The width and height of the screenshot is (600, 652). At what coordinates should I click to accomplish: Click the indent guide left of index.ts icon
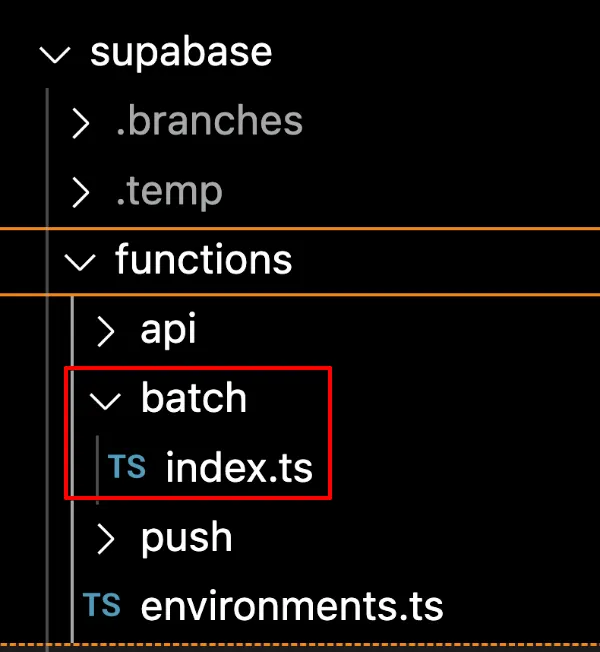click(x=98, y=467)
